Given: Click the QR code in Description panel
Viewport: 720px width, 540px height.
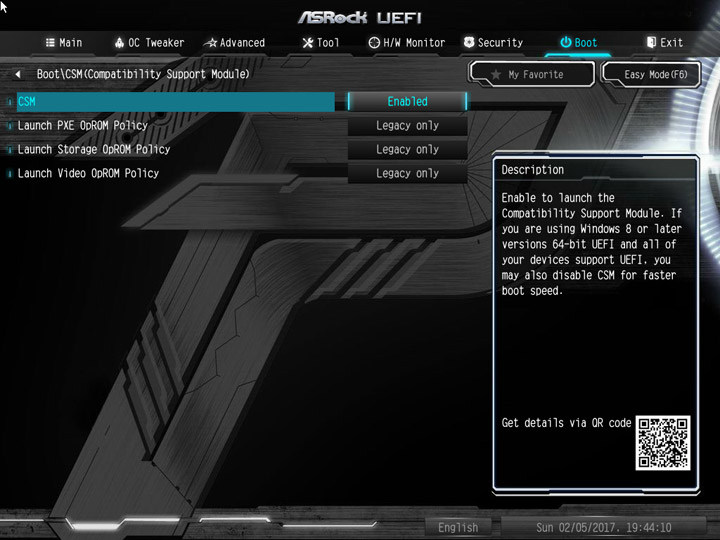Looking at the screenshot, I should [x=663, y=443].
